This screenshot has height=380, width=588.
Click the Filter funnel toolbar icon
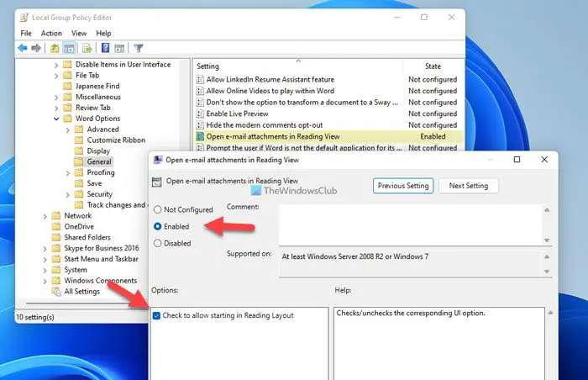139,48
